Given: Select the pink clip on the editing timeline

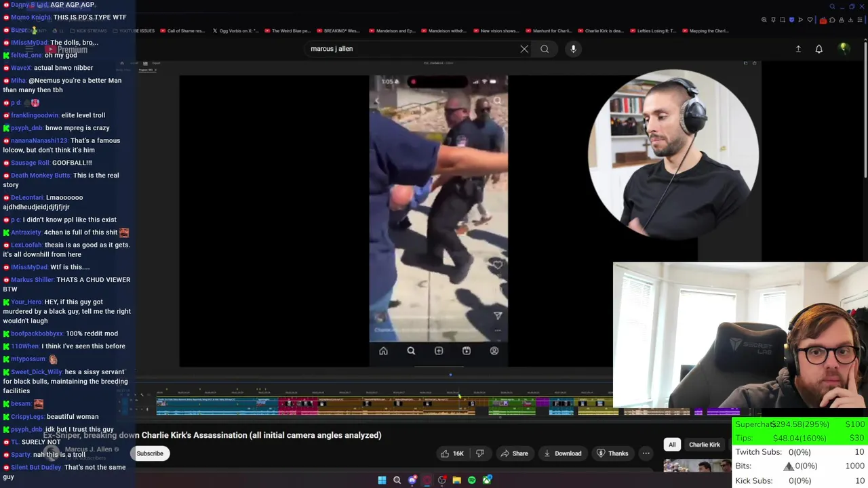Looking at the screenshot, I should pos(298,405).
